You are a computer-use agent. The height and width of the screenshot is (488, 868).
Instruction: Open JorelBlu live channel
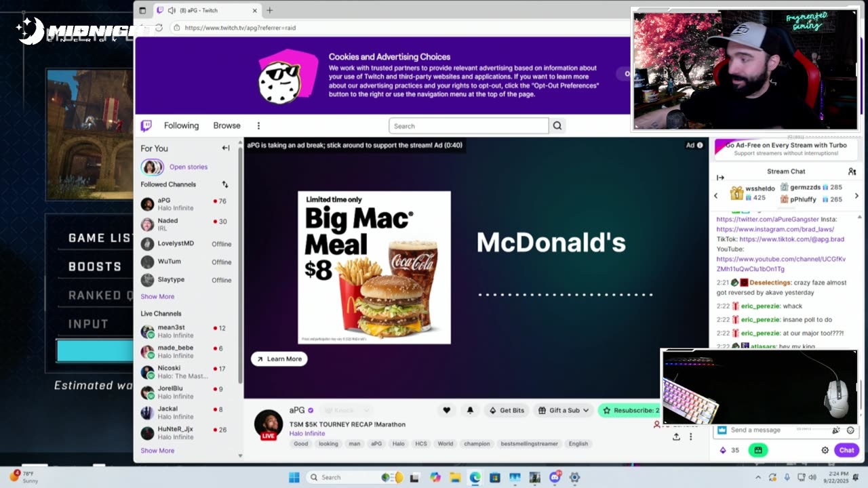click(186, 392)
